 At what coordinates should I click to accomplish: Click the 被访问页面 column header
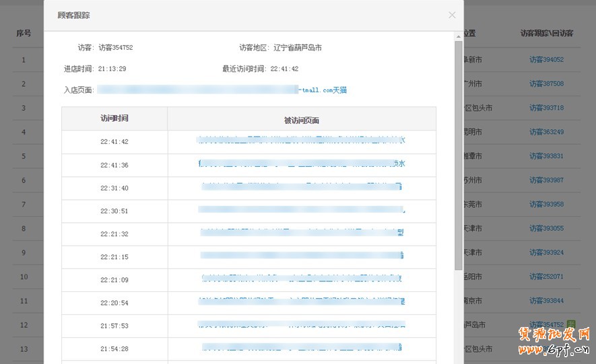pyautogui.click(x=301, y=120)
